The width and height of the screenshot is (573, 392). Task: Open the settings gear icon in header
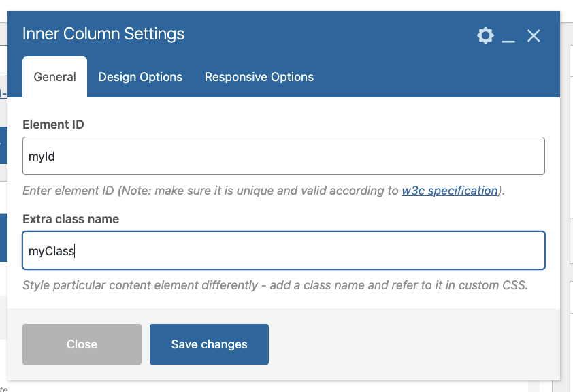pos(485,35)
